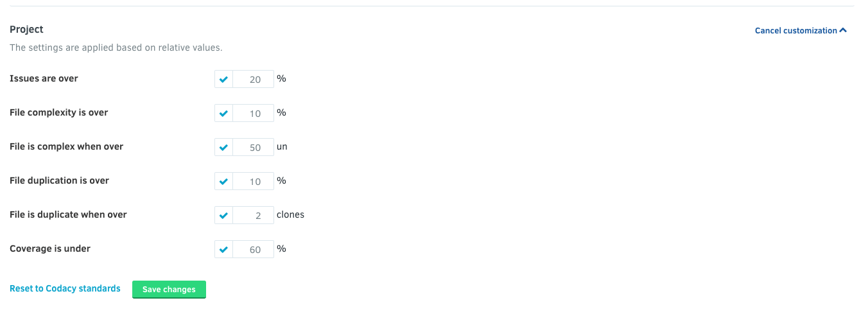
Task: Edit the File complexity percentage value field
Action: tap(253, 114)
